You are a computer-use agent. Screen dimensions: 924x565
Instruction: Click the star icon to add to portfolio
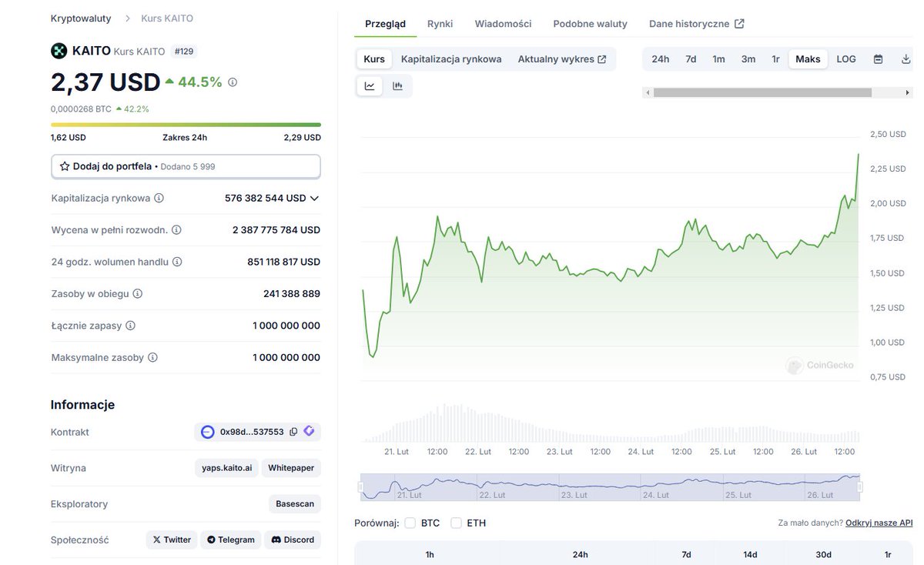pyautogui.click(x=65, y=166)
